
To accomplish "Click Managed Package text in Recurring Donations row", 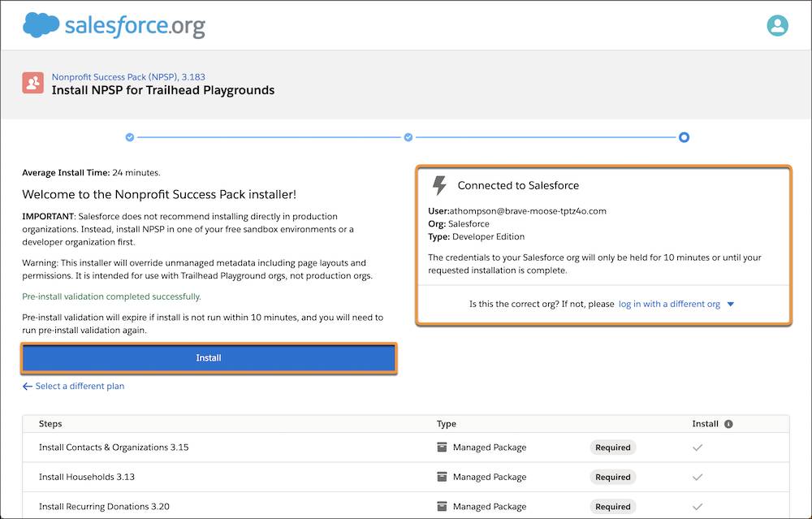I will pyautogui.click(x=490, y=506).
